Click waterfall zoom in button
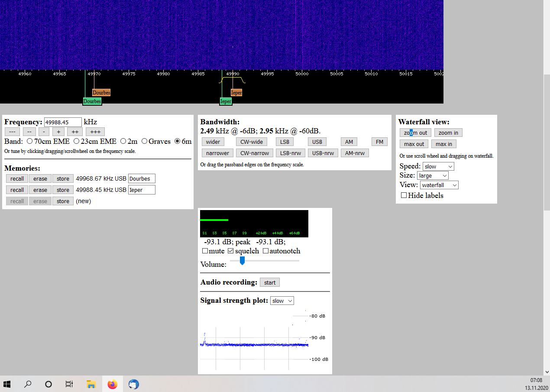Viewport: 550px width, 392px height. click(448, 133)
